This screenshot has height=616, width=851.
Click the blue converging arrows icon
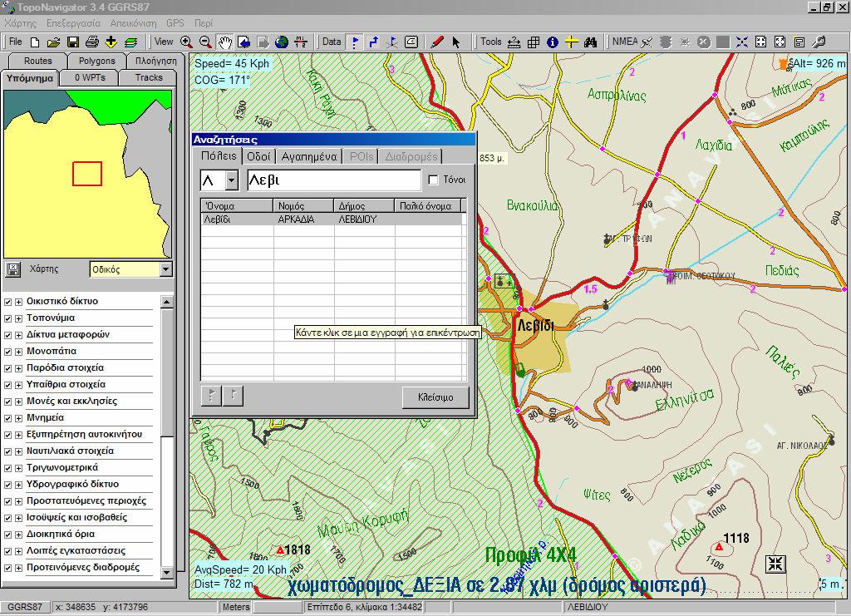coord(742,42)
